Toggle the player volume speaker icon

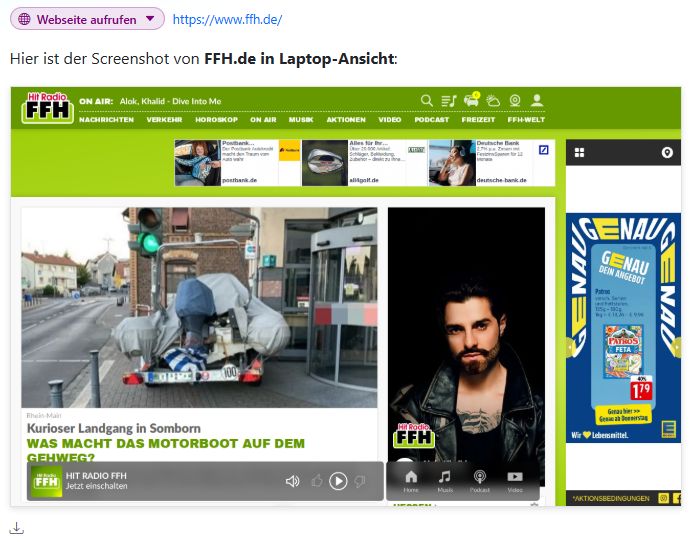(x=292, y=481)
